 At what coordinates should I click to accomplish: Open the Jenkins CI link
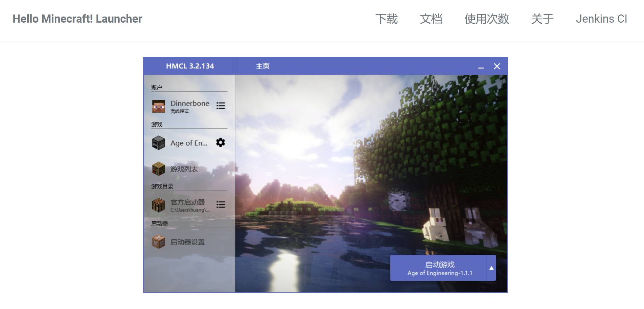pos(601,19)
